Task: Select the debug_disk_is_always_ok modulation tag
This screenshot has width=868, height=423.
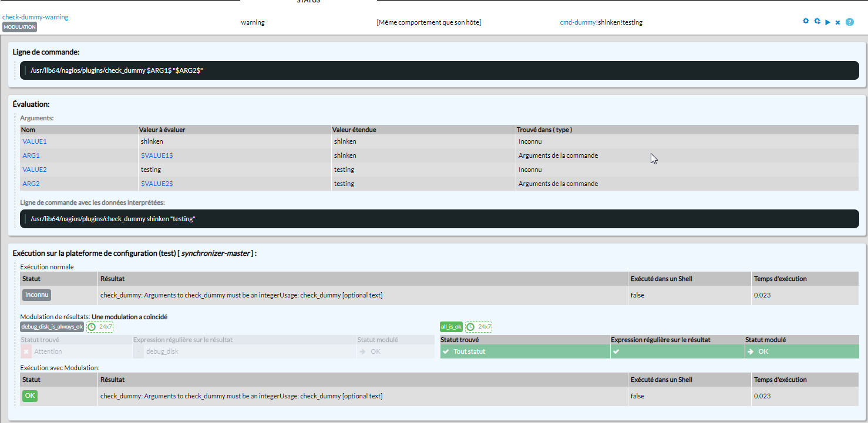Action: pyautogui.click(x=52, y=327)
